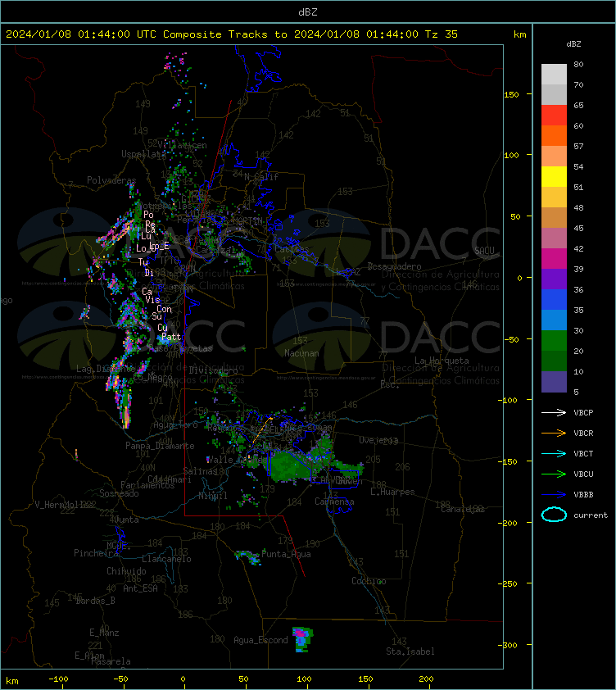Click the Sosneado place label
This screenshot has width=616, height=690.
point(119,493)
